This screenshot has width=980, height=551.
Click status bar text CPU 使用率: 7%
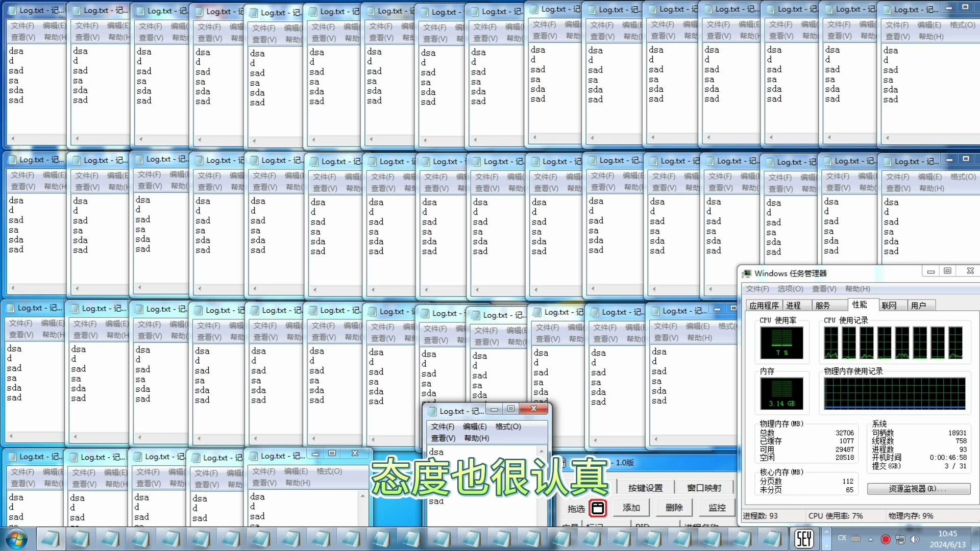(836, 516)
